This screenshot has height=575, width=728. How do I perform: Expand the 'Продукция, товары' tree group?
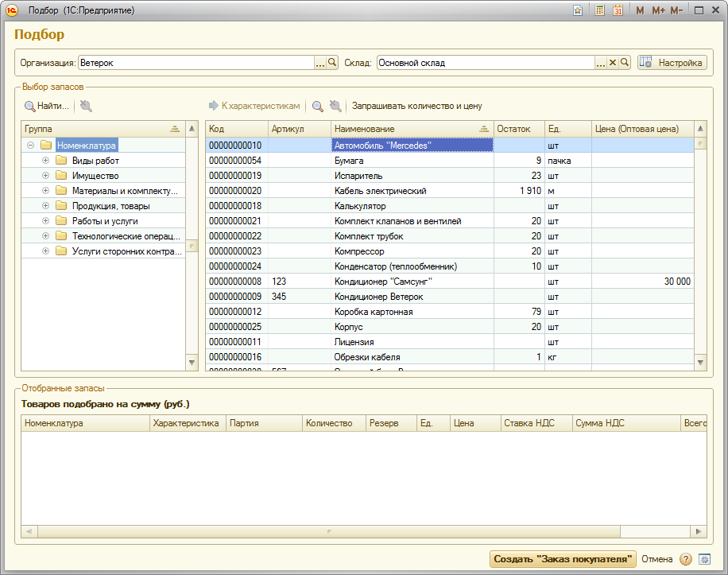(45, 206)
